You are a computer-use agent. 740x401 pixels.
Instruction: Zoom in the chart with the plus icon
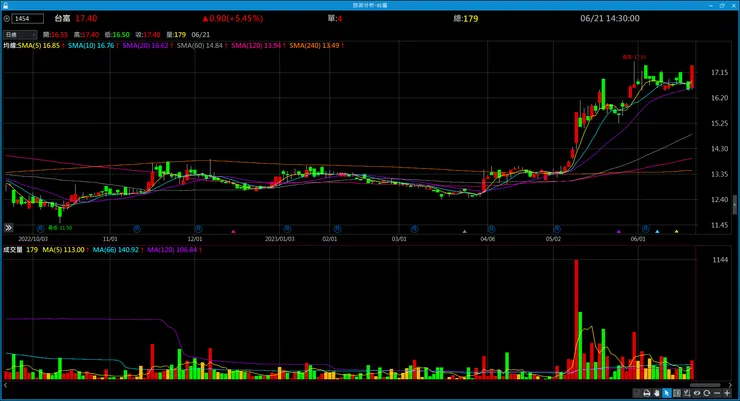[727, 393]
